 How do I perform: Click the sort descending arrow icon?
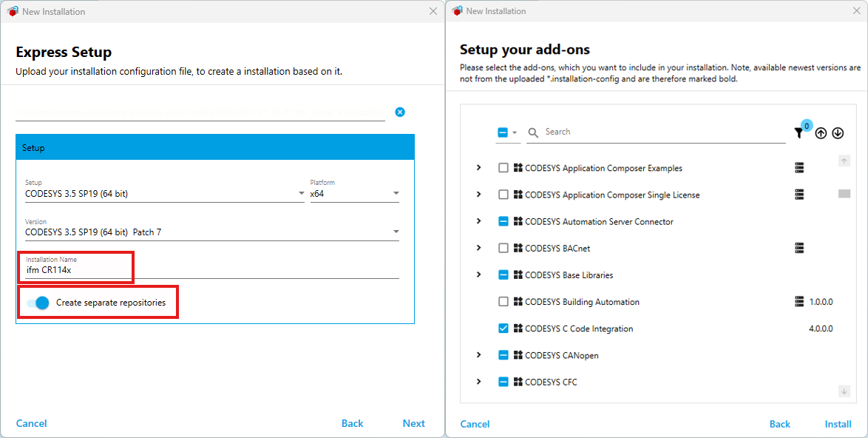(x=838, y=133)
